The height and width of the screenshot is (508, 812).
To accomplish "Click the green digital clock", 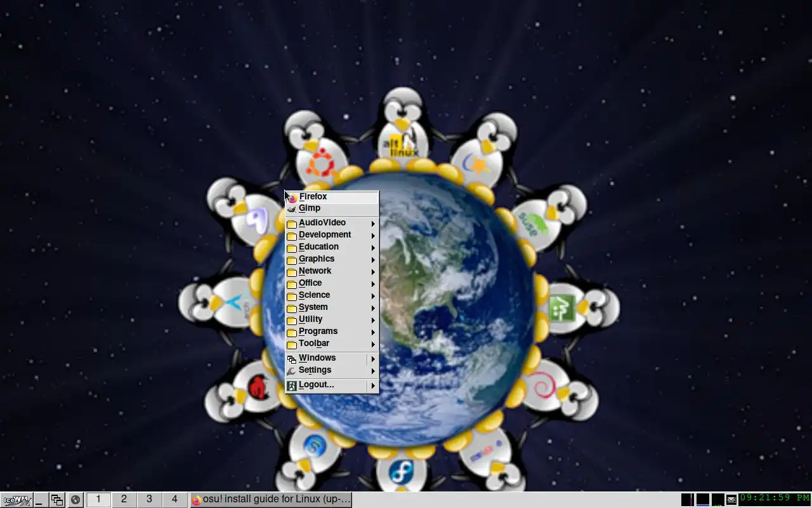I will [775, 498].
